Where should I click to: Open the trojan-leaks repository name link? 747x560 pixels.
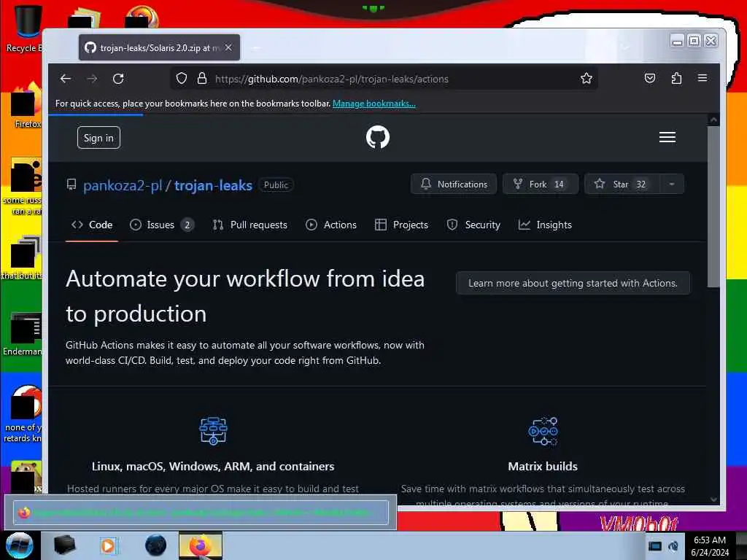[213, 185]
